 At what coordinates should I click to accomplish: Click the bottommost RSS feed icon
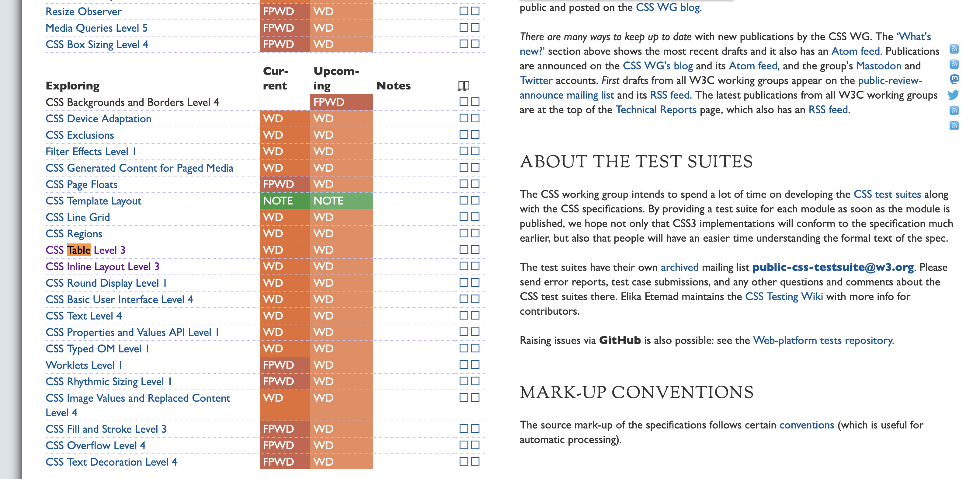coord(954,126)
